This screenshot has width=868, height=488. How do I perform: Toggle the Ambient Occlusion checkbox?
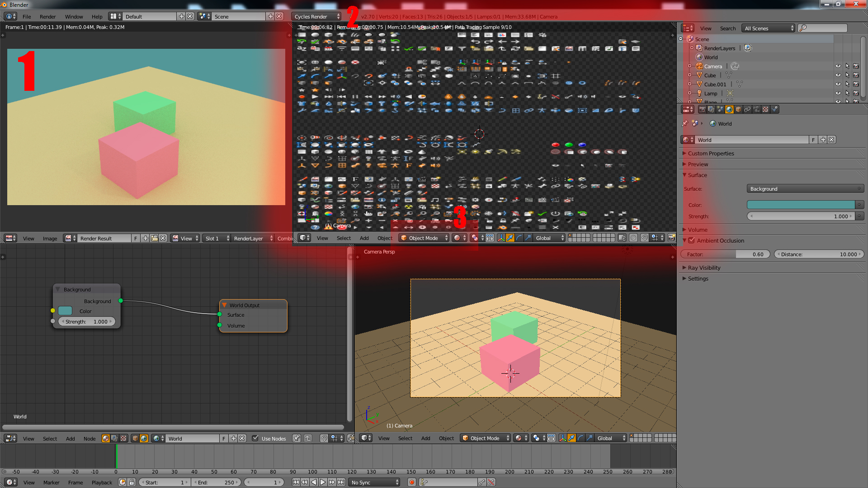click(x=691, y=240)
